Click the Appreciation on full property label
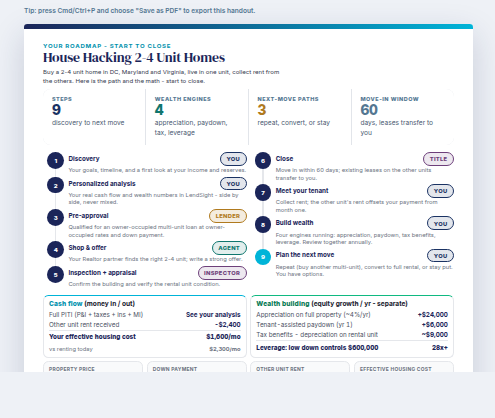Screen dimensions: 495x418 click(x=313, y=315)
